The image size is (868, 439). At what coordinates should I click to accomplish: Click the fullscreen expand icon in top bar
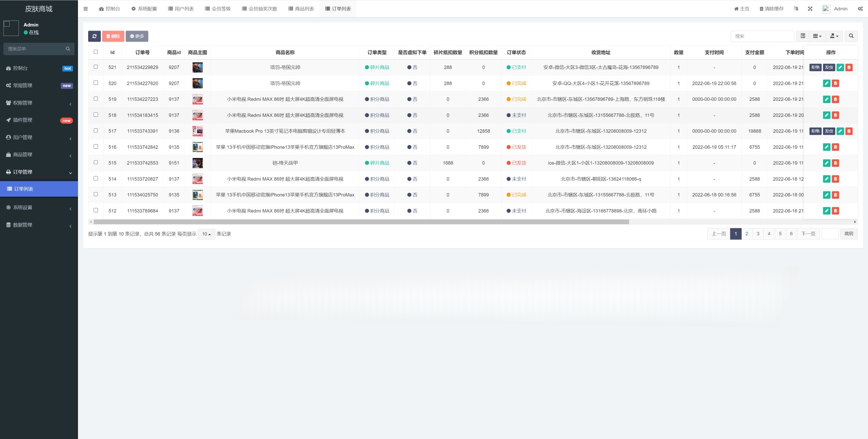click(x=811, y=8)
